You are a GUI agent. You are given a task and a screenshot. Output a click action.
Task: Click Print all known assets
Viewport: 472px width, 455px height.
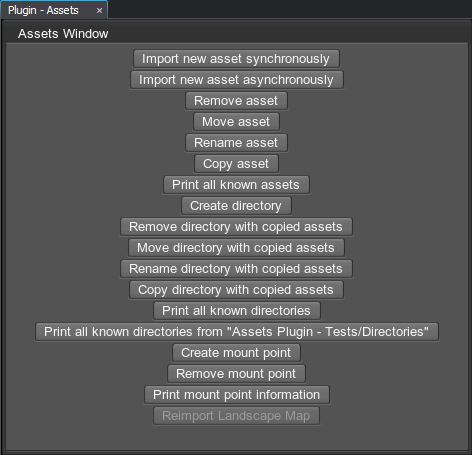click(236, 185)
